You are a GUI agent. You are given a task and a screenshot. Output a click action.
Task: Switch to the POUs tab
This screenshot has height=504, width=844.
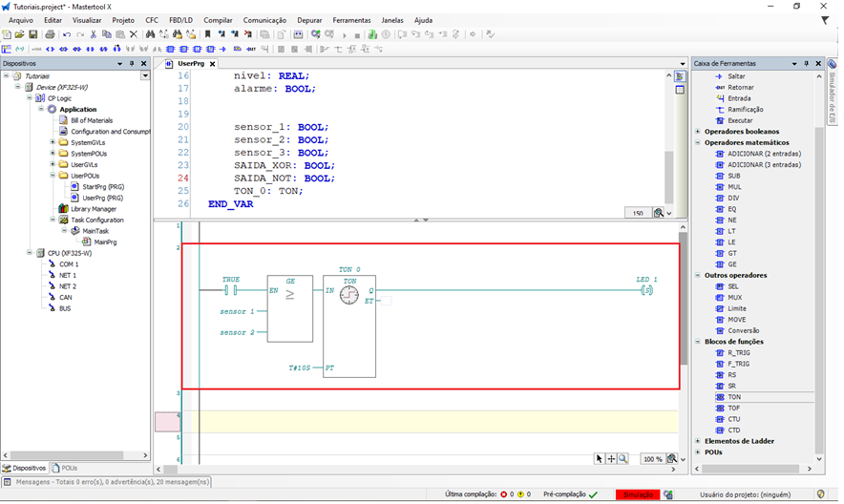67,469
